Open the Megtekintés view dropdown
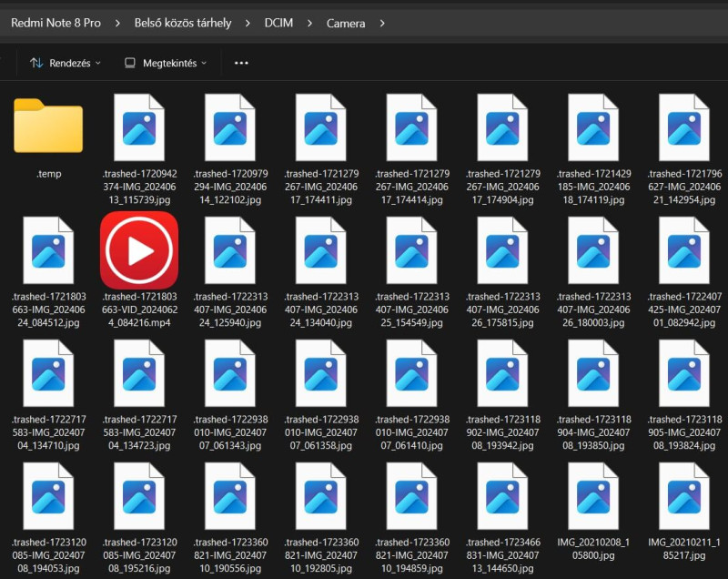The height and width of the screenshot is (579, 728). [166, 63]
